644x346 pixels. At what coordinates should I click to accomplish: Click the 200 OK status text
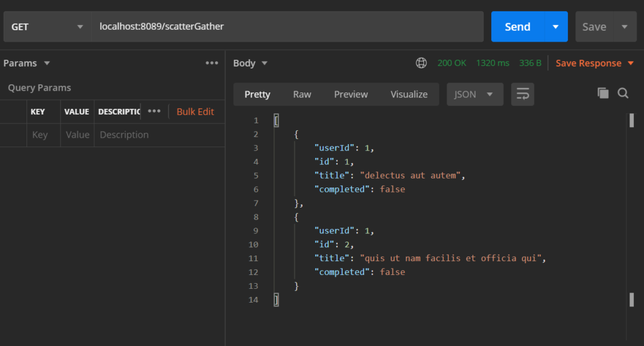tap(452, 63)
